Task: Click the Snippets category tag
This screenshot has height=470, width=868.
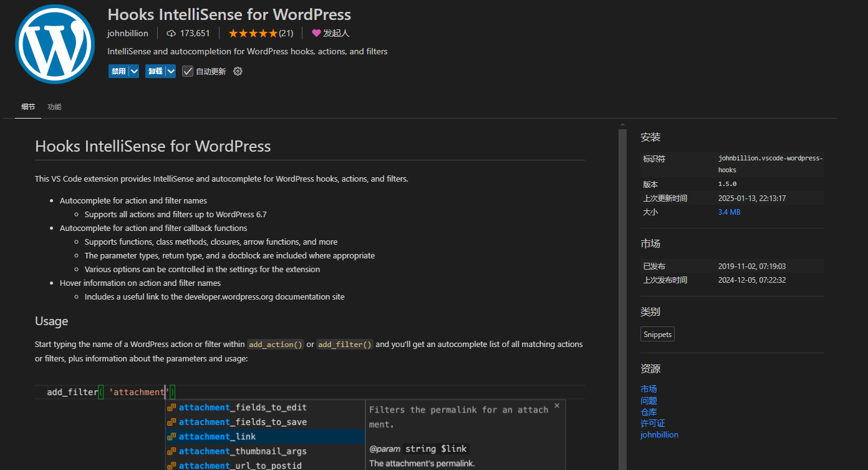Action: (657, 335)
